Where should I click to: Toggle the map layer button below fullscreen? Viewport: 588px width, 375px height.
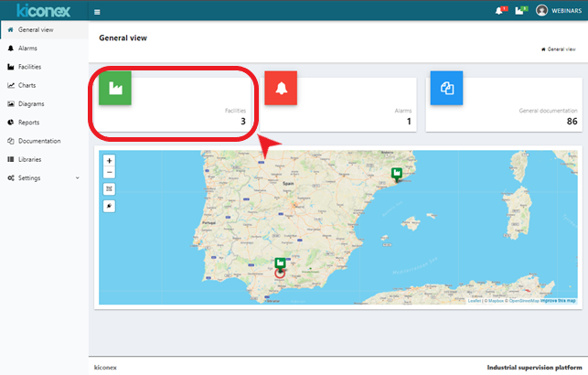(110, 206)
